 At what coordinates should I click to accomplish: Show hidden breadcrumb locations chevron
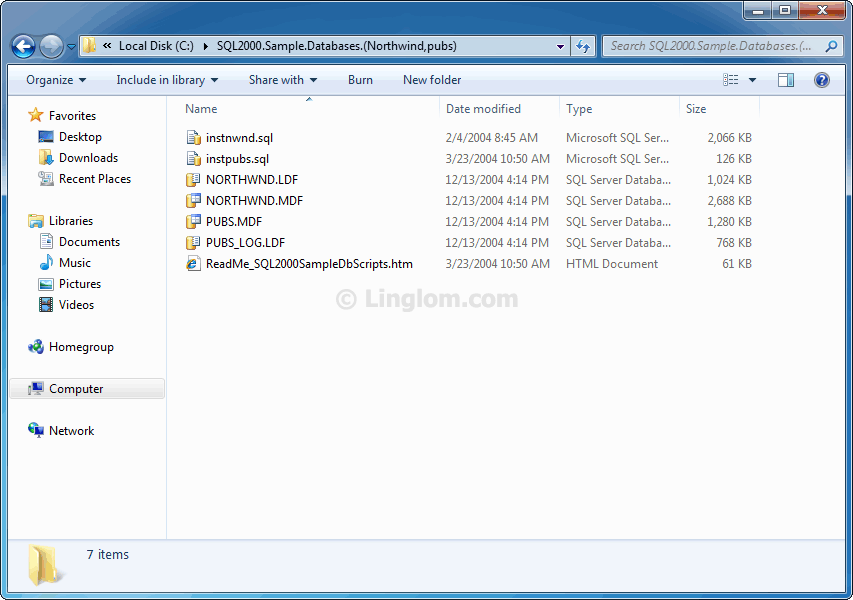point(107,46)
